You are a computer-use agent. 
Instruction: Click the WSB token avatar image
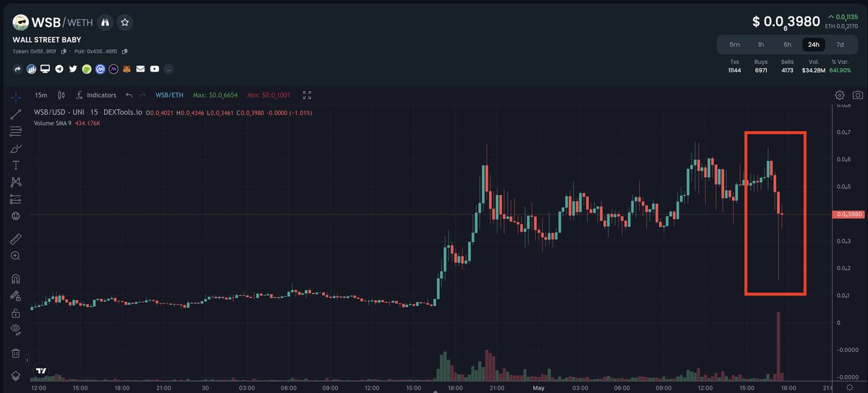pos(21,22)
